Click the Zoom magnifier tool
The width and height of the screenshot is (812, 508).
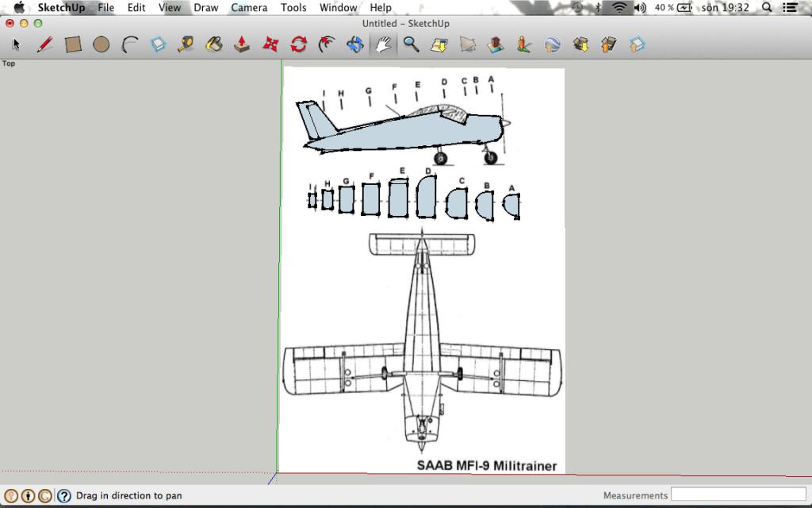click(411, 44)
